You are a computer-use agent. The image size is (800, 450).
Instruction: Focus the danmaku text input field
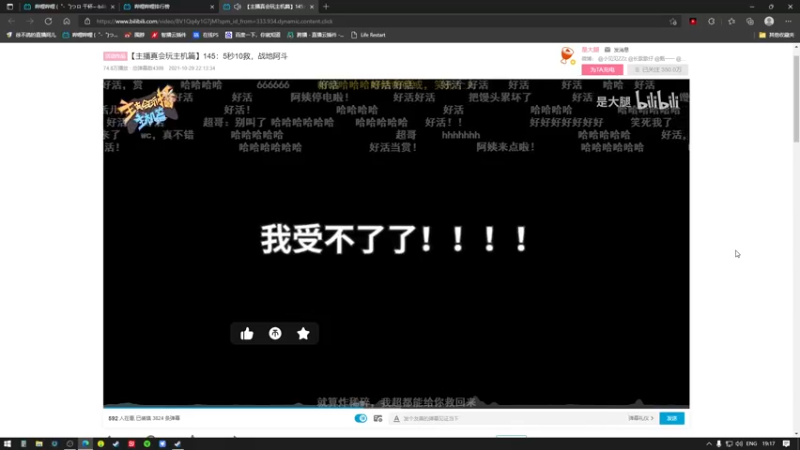(x=513, y=418)
